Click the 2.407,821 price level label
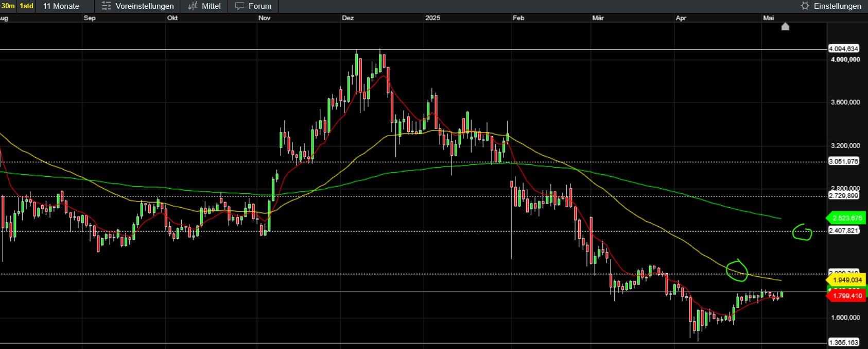Viewport: 868px width, 349px height. [x=844, y=230]
